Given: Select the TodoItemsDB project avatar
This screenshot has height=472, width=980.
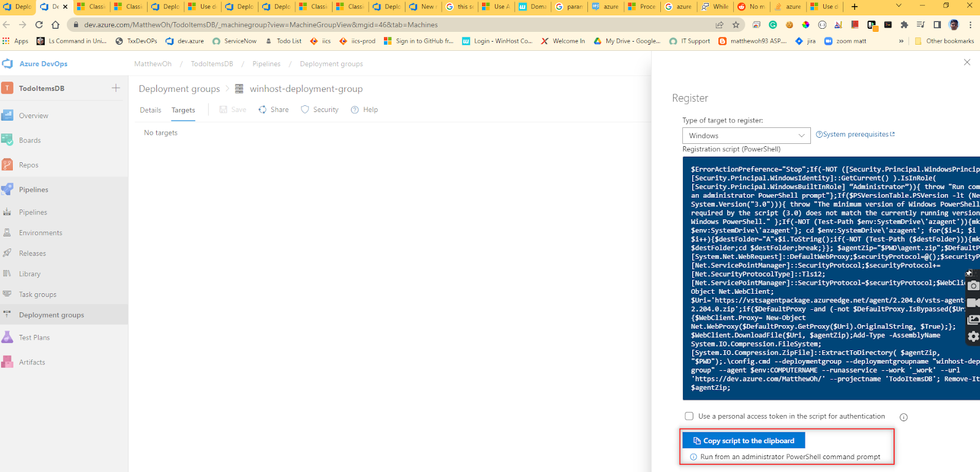Looking at the screenshot, I should pyautogui.click(x=7, y=88).
